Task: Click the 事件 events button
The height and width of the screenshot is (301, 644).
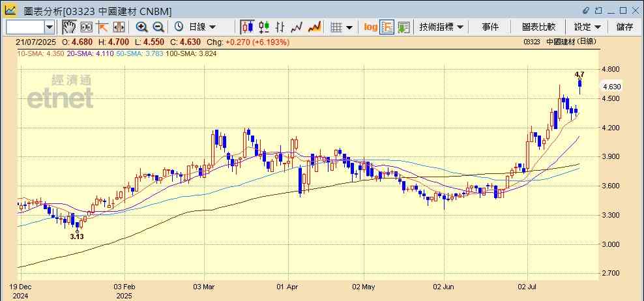Action: point(490,27)
